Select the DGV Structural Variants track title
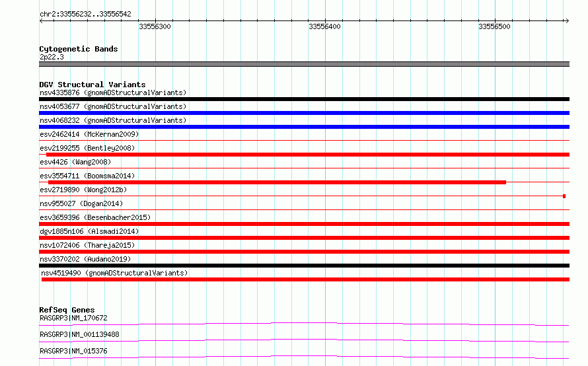The image size is (588, 366). 92,85
